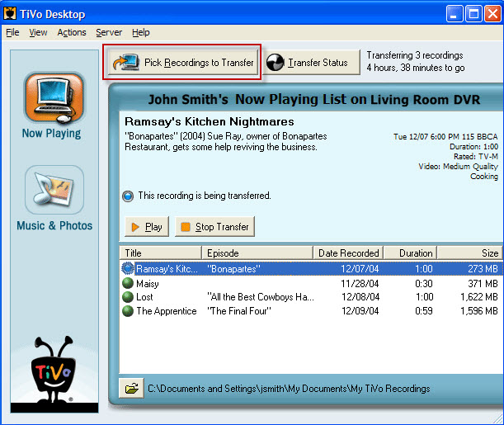Screen dimensions: 504x425
Task: Click the Now Playing label
Action: [51, 134]
